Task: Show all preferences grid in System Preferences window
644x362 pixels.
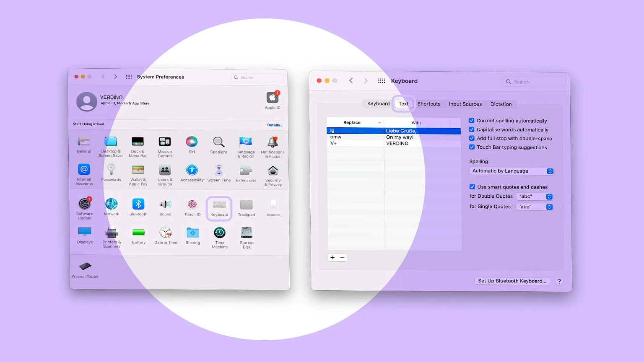Action: (129, 77)
